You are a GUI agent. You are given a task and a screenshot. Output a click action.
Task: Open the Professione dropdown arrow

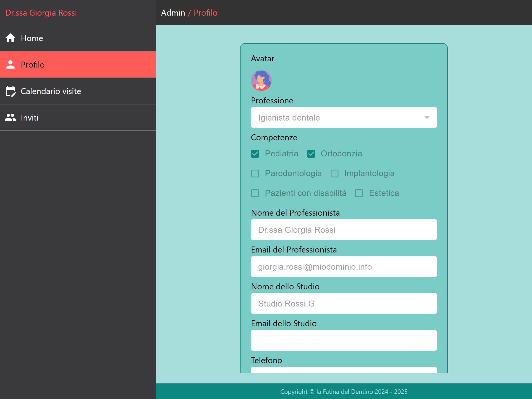pos(427,118)
